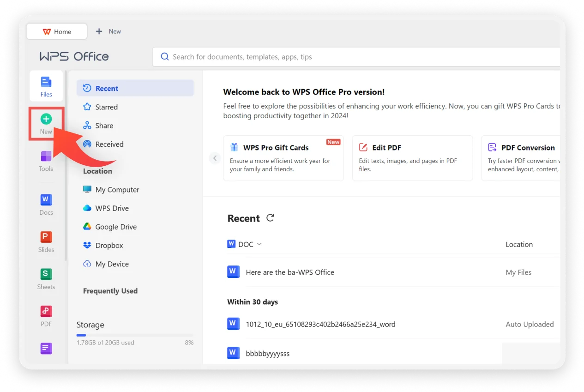Click '1.78GB of 20GB used' text
Screen dimensions: 584x392
tap(105, 343)
